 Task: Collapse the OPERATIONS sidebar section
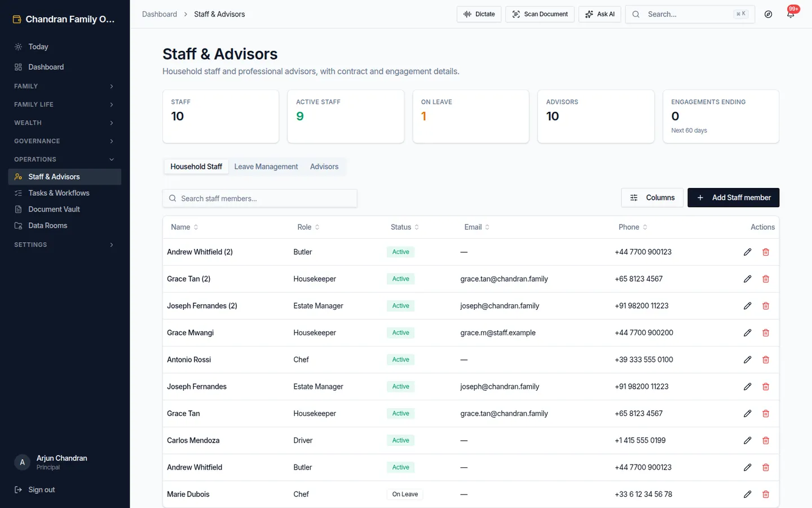pos(65,159)
